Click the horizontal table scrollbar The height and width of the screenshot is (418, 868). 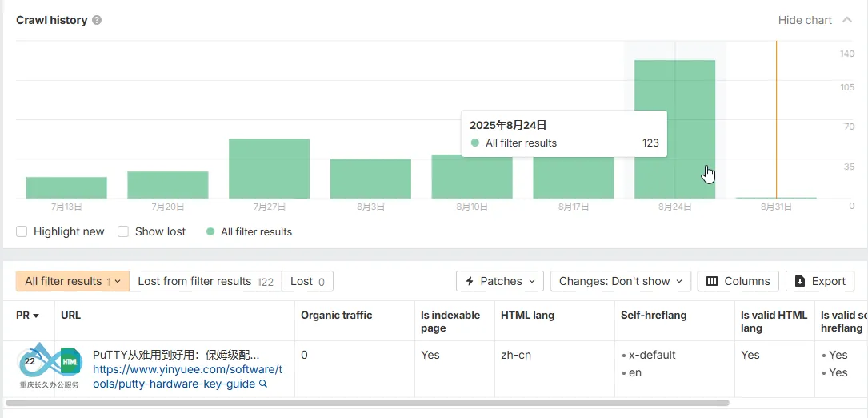[x=367, y=403]
